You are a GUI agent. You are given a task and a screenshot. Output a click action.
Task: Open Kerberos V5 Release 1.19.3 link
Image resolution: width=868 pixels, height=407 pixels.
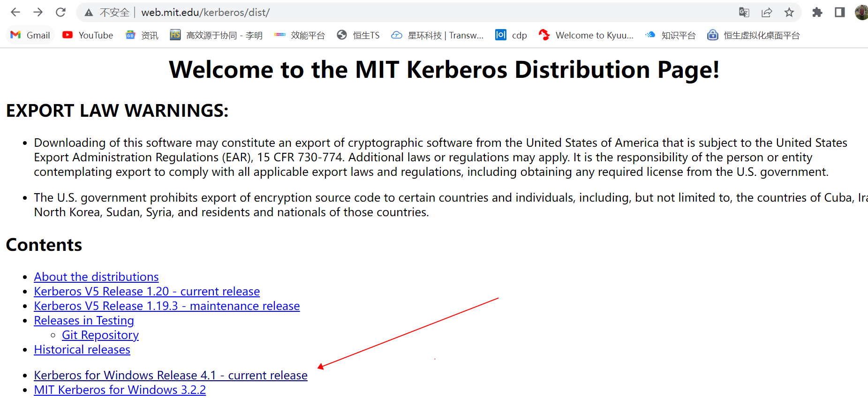[x=167, y=306]
